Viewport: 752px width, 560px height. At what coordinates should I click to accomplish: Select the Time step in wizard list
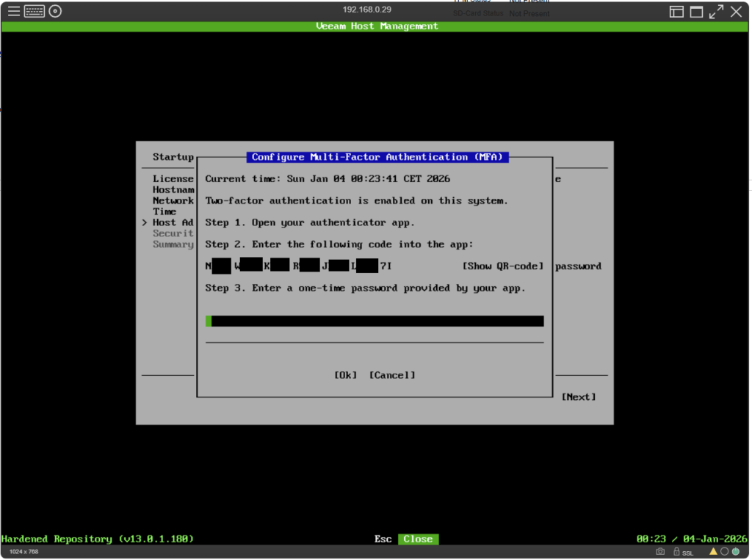click(164, 211)
